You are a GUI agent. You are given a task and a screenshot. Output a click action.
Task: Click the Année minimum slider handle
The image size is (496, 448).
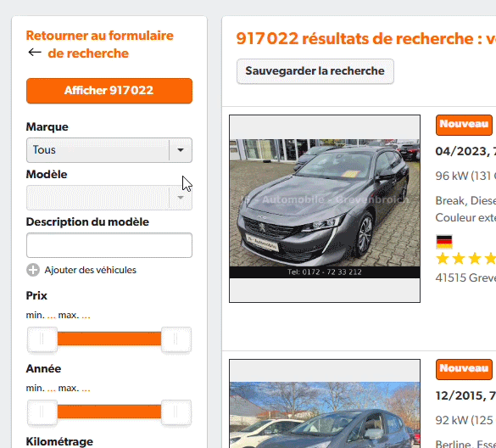tap(42, 412)
